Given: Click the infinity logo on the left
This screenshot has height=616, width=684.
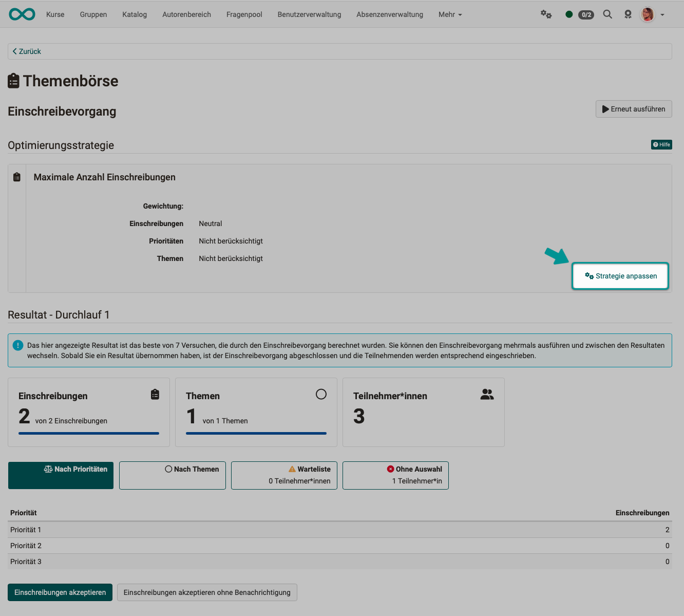Looking at the screenshot, I should click(22, 14).
